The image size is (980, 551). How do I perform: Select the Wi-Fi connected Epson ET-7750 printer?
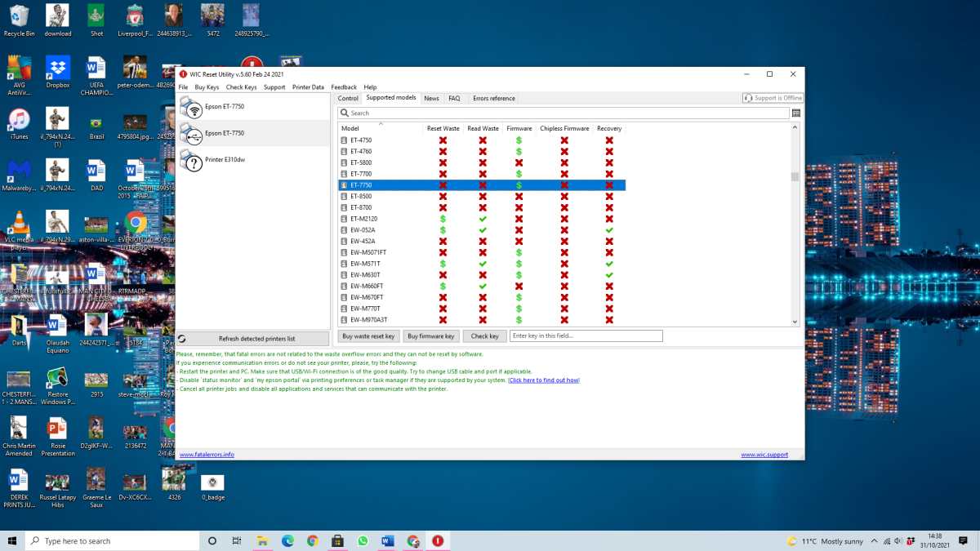point(224,107)
